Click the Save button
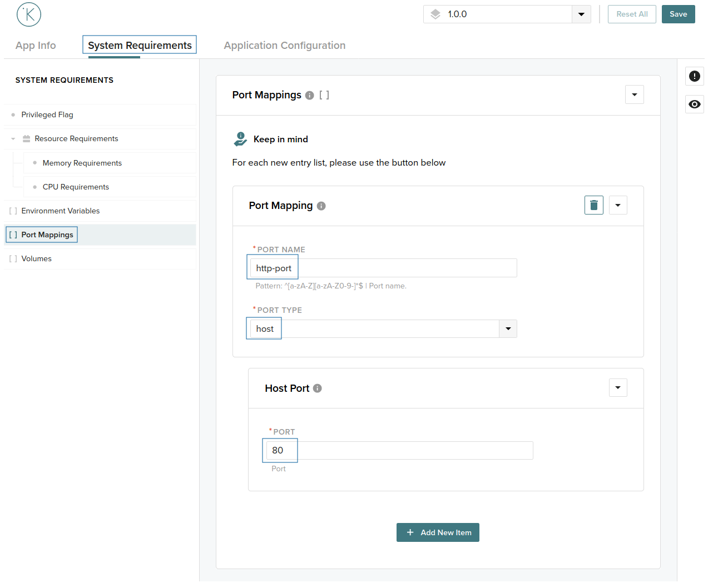The width and height of the screenshot is (708, 588). click(x=678, y=14)
